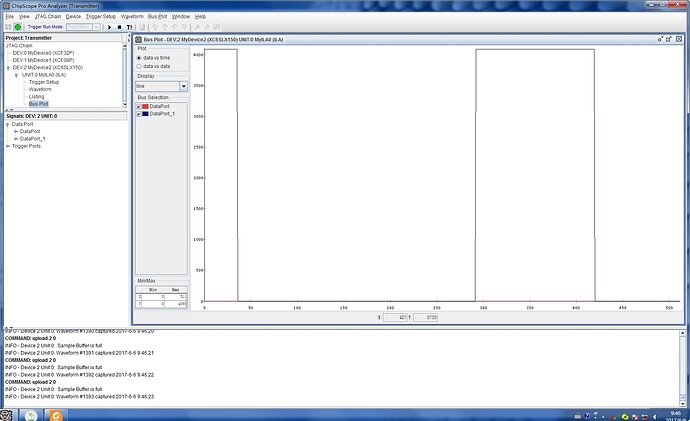The height and width of the screenshot is (421, 690).
Task: Click the green JTAG connection status icon
Action: pyautogui.click(x=18, y=27)
